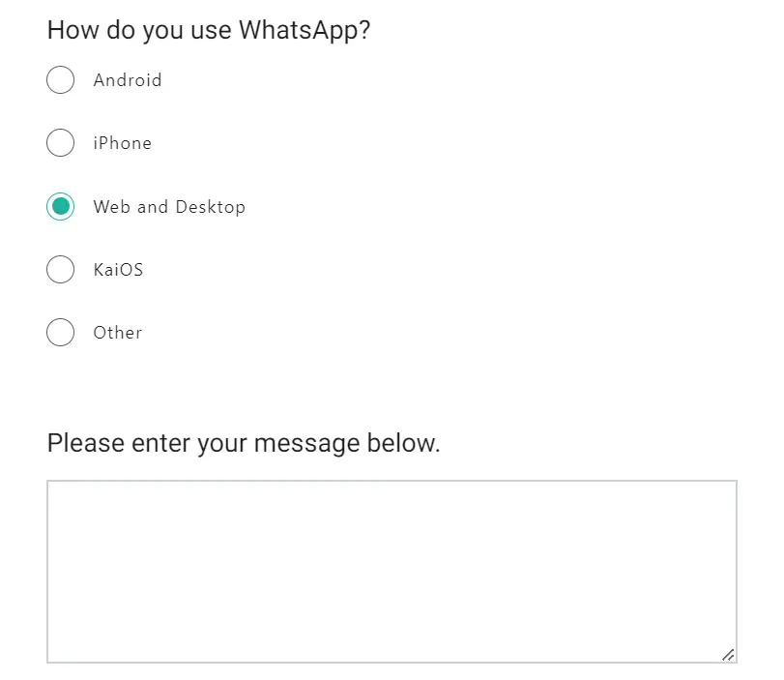Click the empty circle next to Android

(x=60, y=79)
